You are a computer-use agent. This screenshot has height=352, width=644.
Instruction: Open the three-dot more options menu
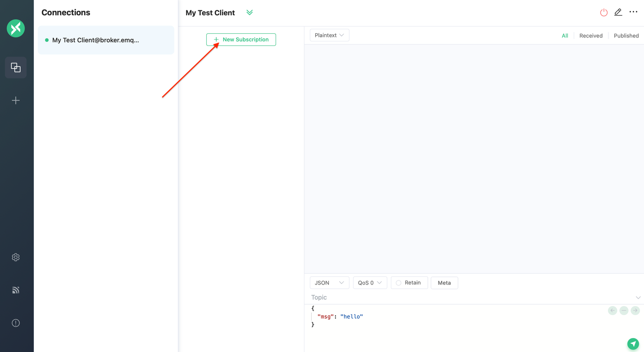tap(633, 12)
